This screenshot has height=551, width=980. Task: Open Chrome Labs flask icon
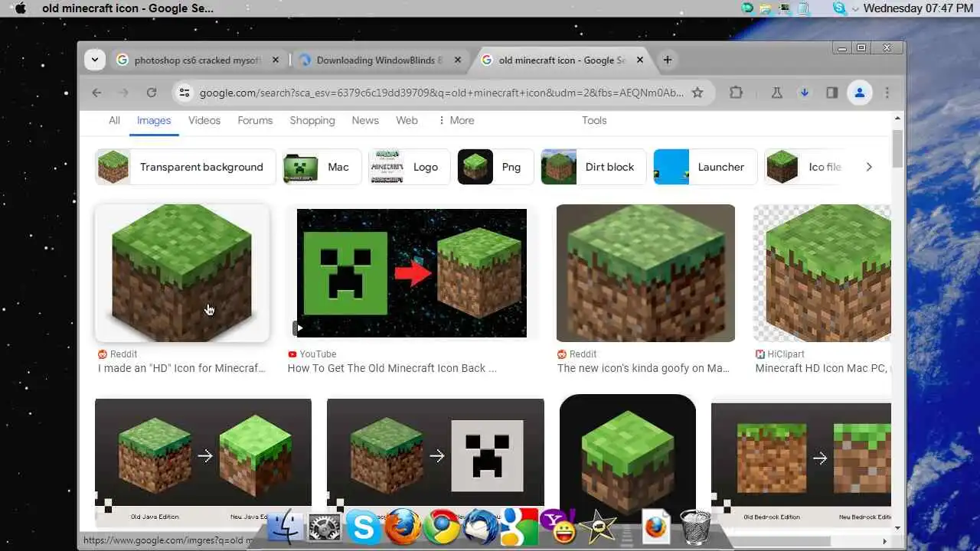(x=776, y=93)
